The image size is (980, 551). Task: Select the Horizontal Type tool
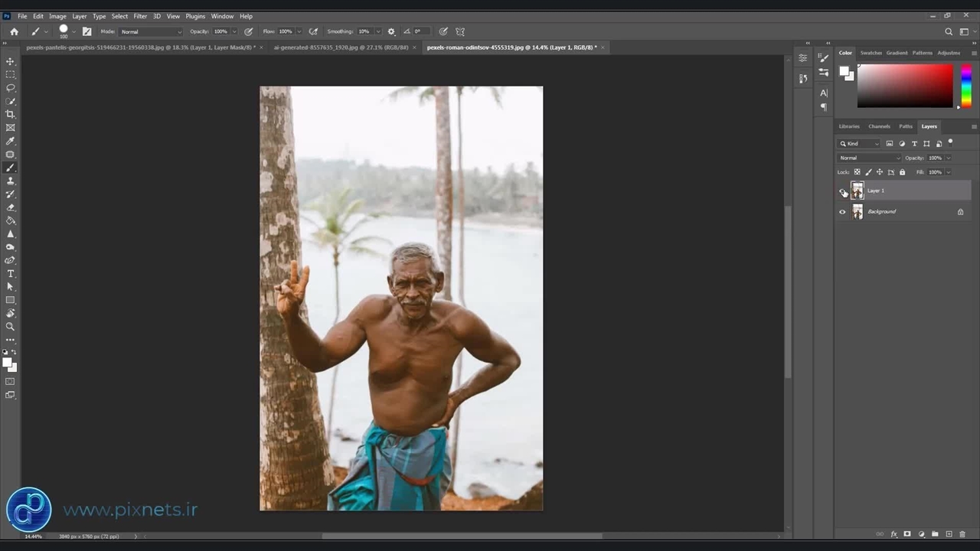tap(10, 273)
